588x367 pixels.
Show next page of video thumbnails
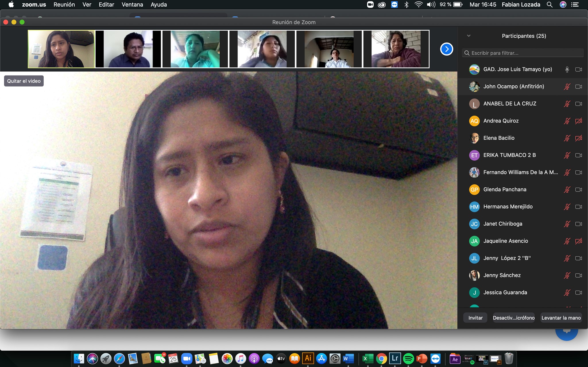point(446,49)
